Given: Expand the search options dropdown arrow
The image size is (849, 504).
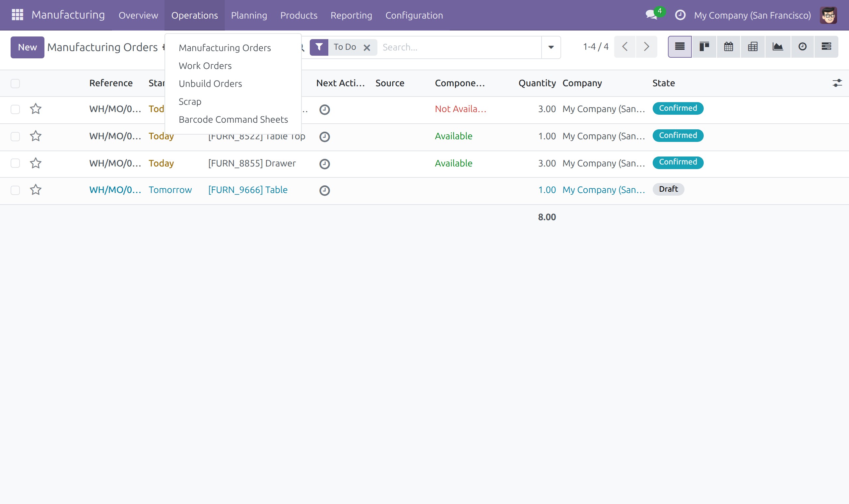Looking at the screenshot, I should pos(551,47).
